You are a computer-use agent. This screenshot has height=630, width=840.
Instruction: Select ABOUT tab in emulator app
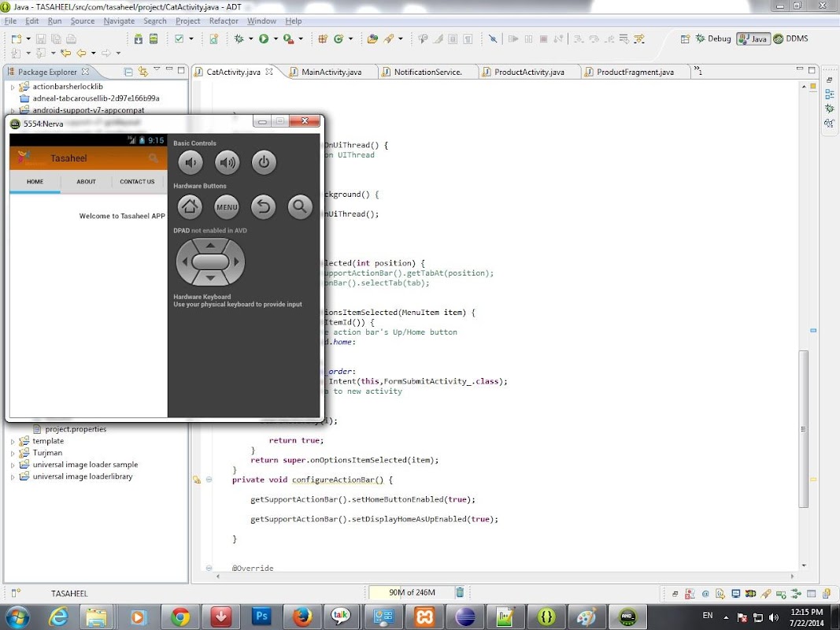tap(87, 182)
